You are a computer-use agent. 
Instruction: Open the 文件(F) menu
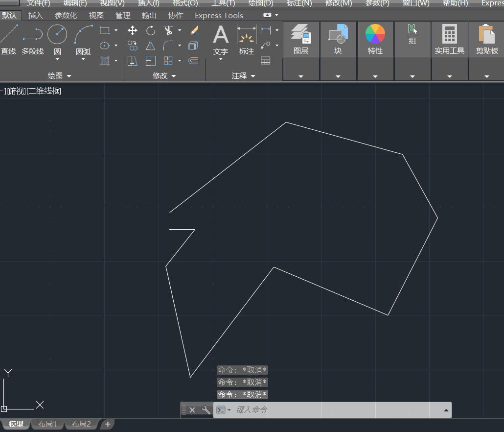pyautogui.click(x=38, y=3)
